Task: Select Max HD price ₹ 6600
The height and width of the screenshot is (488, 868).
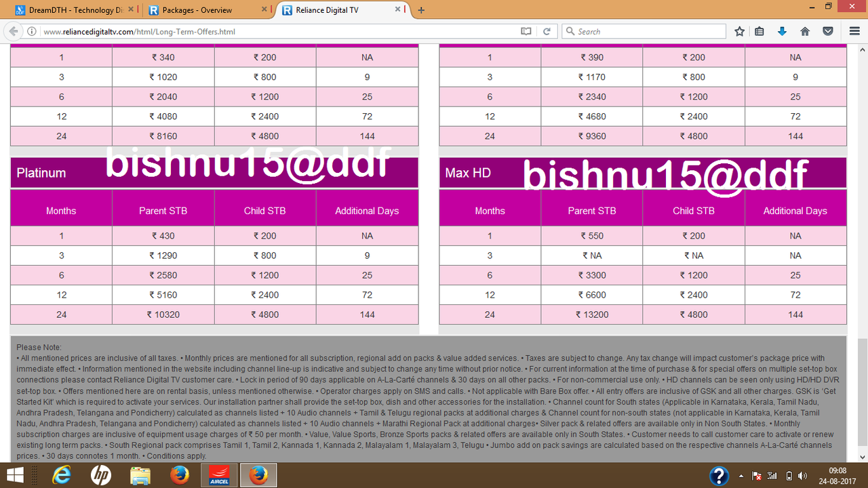Action: pos(592,295)
